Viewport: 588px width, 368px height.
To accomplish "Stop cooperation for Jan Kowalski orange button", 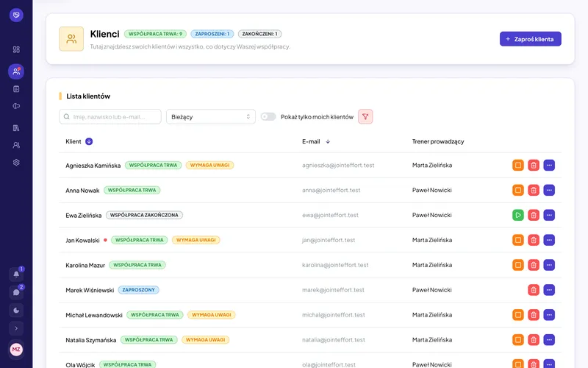I will (518, 240).
